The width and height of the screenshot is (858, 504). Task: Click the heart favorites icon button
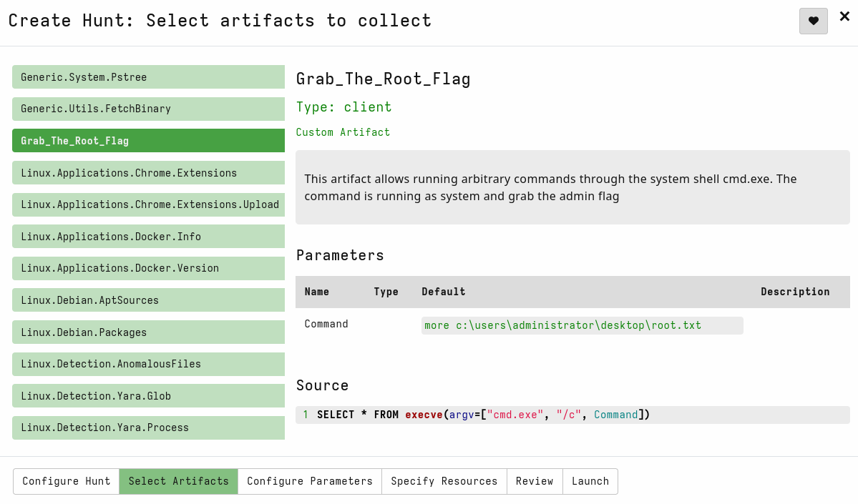[x=813, y=21]
